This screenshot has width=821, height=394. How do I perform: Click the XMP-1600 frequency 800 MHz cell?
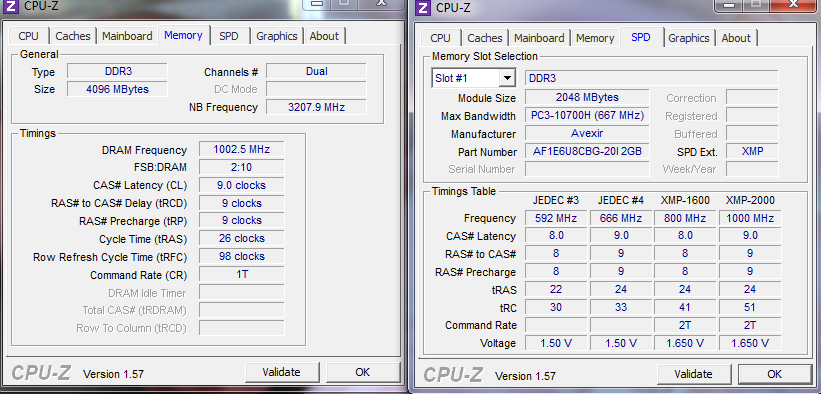[x=685, y=218]
